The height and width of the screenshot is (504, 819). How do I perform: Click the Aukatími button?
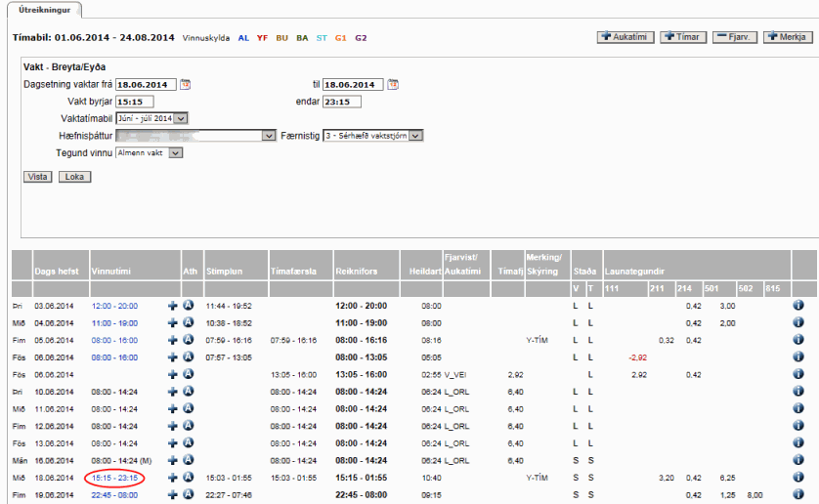point(625,37)
